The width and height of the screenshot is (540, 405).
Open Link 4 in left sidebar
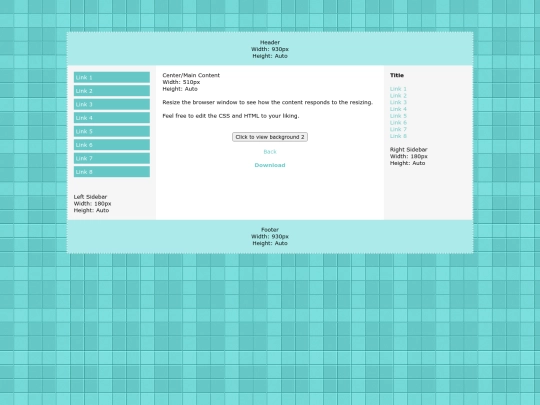coord(112,118)
